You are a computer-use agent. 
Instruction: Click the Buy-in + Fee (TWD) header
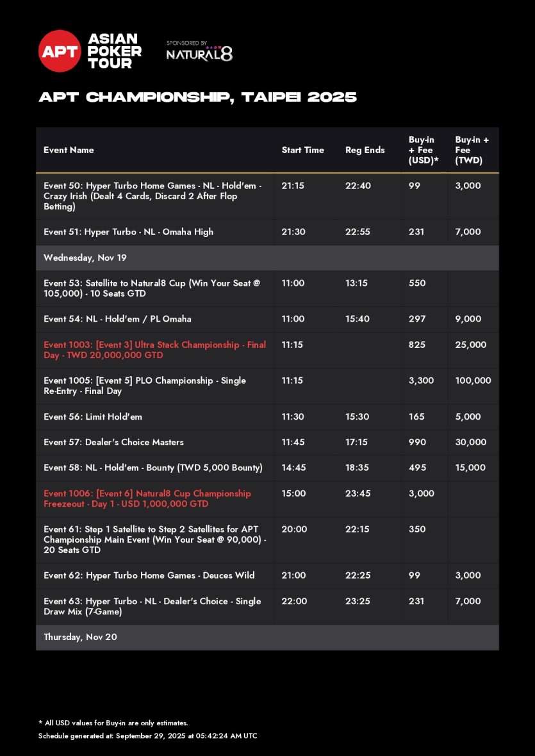472,150
